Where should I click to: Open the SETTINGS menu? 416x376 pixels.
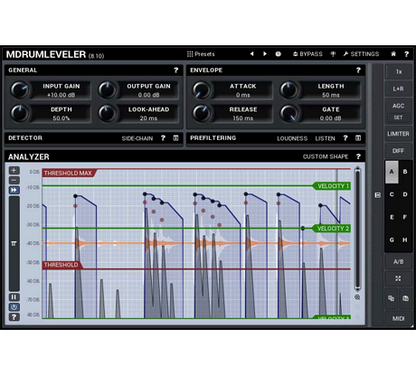361,54
